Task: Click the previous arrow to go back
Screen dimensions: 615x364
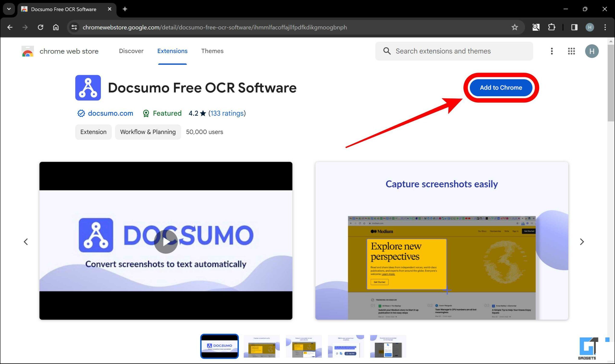Action: pyautogui.click(x=25, y=241)
